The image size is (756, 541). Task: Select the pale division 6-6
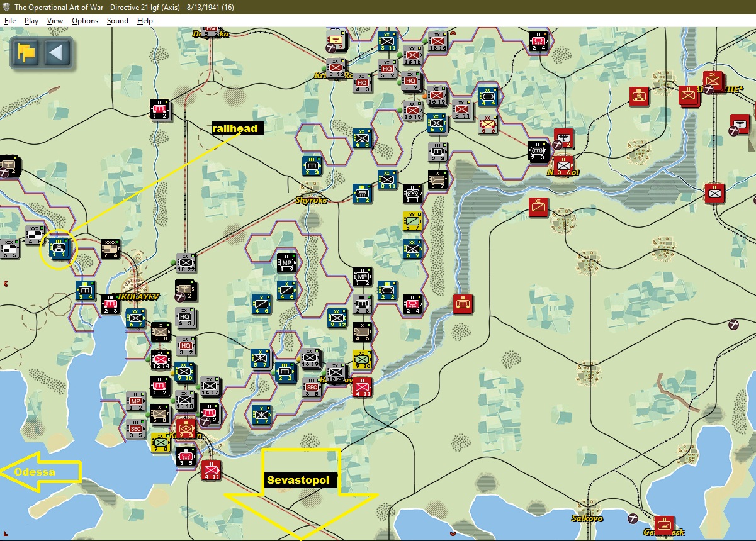[x=488, y=123]
